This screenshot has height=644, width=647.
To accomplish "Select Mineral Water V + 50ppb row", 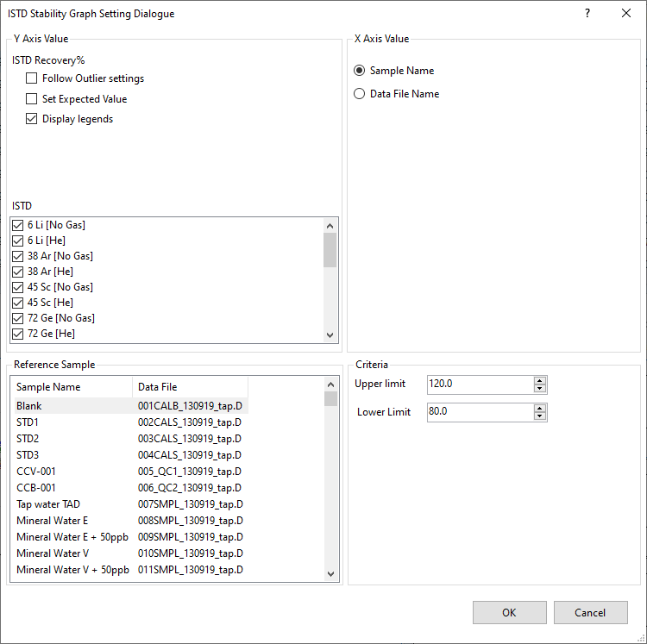I will (x=131, y=569).
